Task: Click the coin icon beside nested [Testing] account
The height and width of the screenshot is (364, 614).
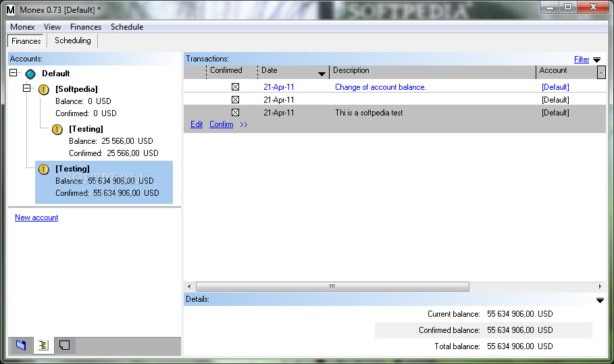Action: pos(57,129)
